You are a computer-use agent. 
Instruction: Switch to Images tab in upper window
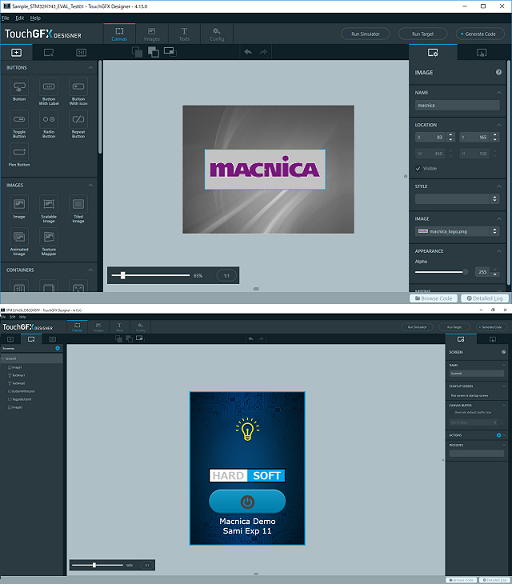click(x=152, y=34)
